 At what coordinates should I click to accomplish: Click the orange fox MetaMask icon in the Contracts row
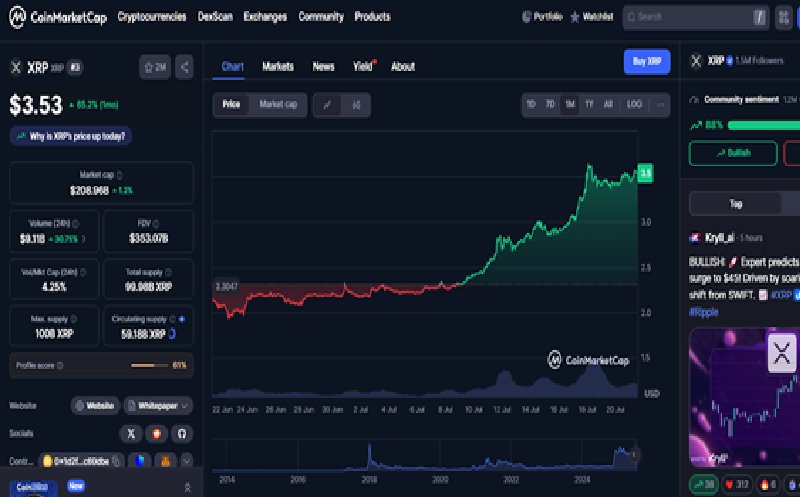point(165,461)
